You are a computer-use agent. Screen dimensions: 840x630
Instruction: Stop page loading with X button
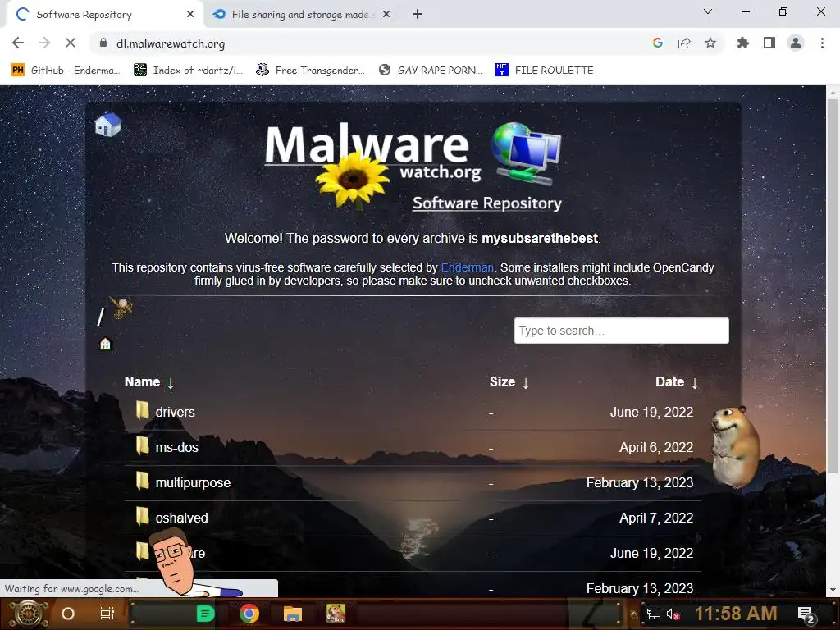tap(71, 43)
